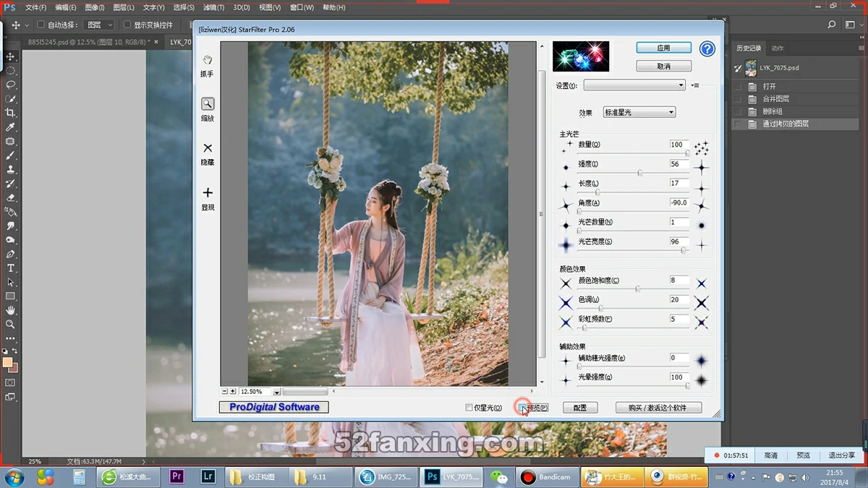Click the 配置 button
Screen dimensions: 868x488
(580, 408)
